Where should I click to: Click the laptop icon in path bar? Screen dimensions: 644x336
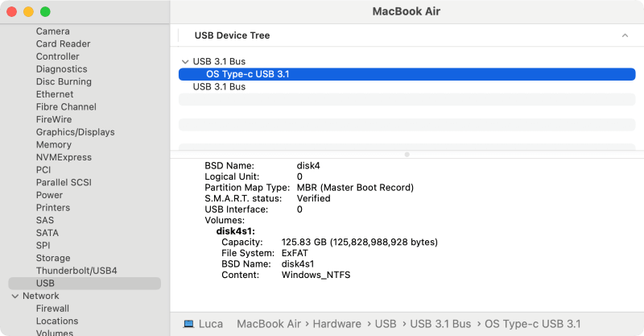(188, 324)
